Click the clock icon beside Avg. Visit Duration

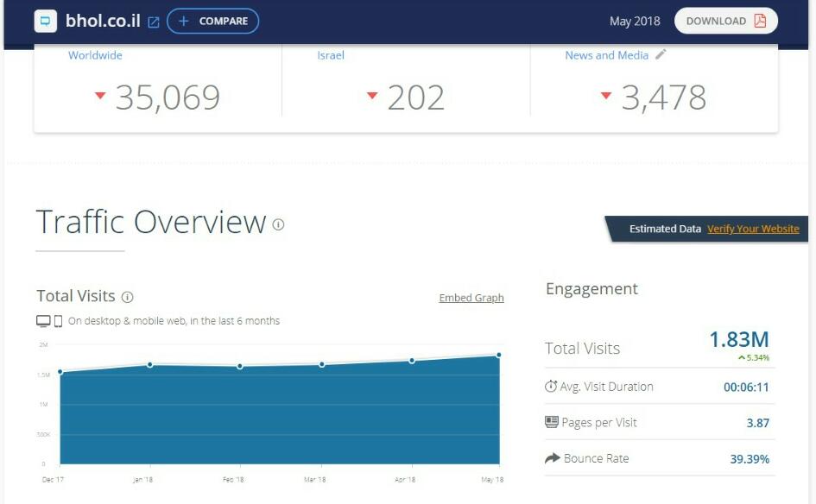click(x=551, y=387)
